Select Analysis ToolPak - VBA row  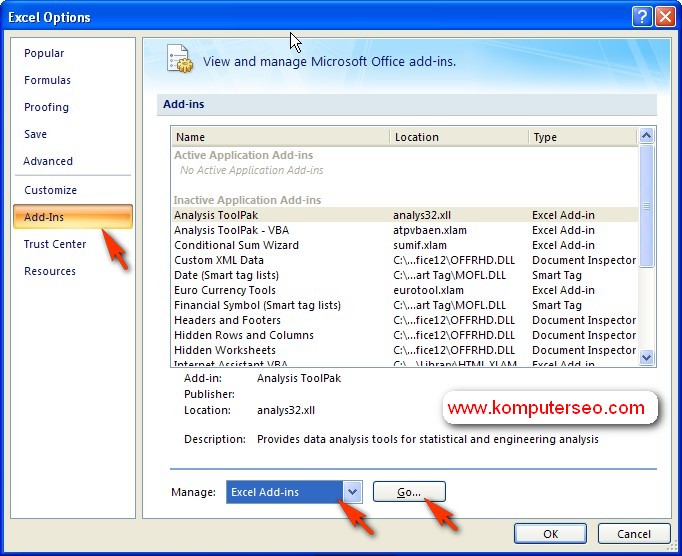(405, 230)
